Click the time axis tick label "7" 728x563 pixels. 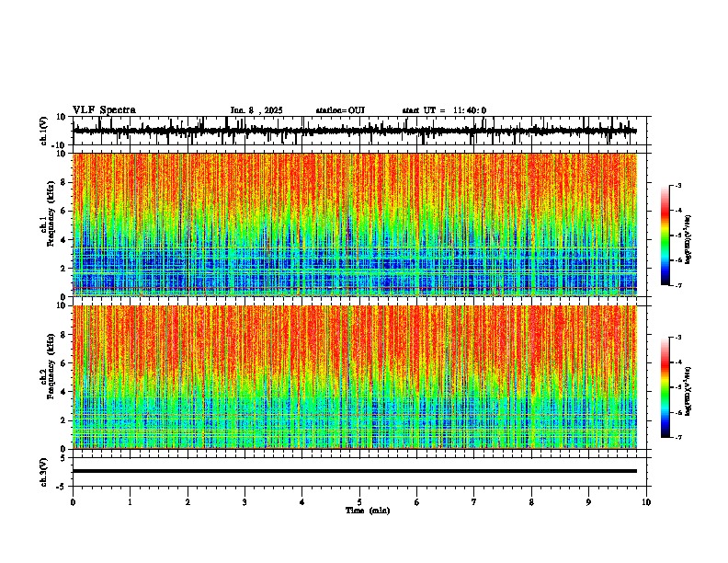(474, 502)
